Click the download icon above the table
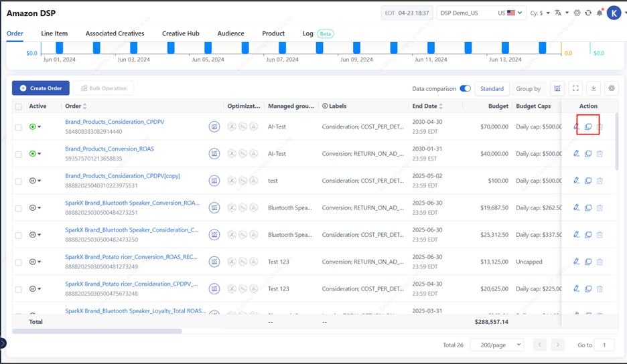The image size is (627, 364). (593, 88)
